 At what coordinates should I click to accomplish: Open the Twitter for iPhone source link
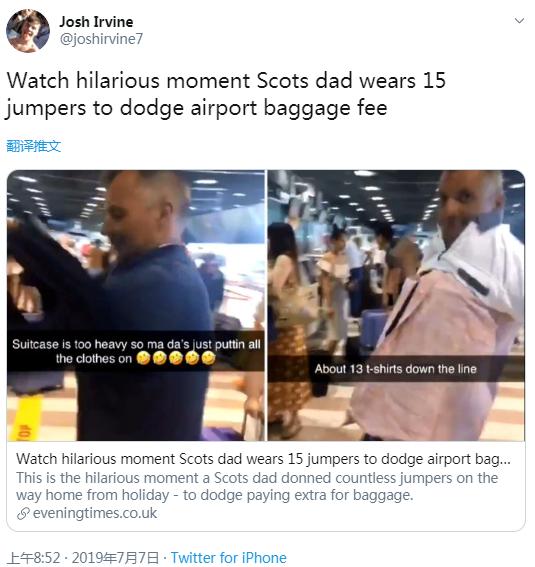coord(228,558)
